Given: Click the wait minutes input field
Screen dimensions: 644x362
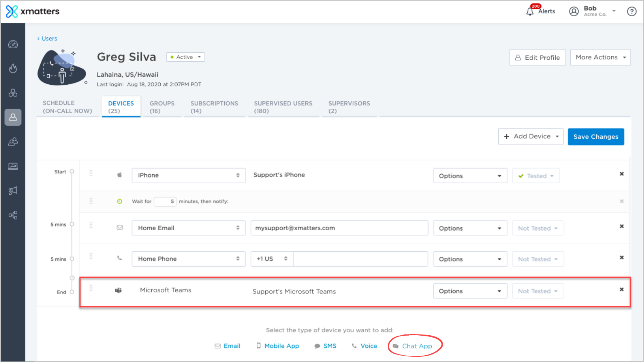Looking at the screenshot, I should coord(165,201).
